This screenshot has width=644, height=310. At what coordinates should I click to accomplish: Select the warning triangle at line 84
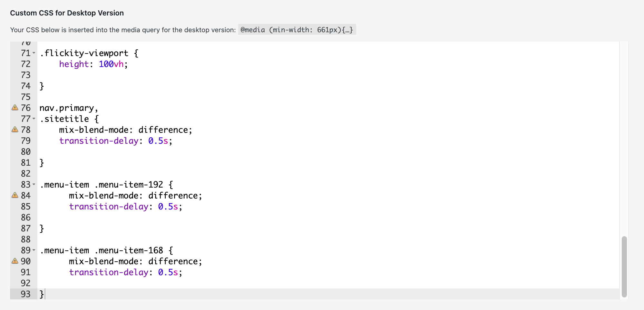[14, 195]
